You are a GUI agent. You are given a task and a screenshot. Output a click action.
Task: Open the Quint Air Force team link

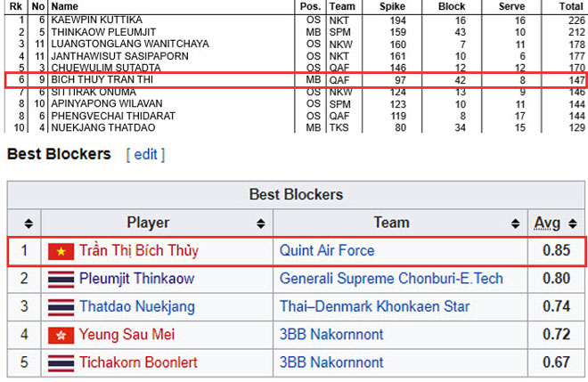click(327, 250)
